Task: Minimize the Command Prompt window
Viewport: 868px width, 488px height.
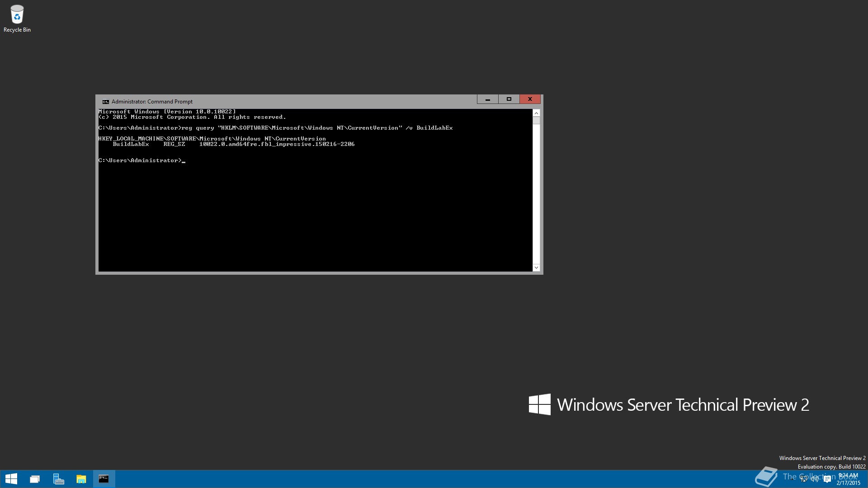Action: [x=487, y=99]
